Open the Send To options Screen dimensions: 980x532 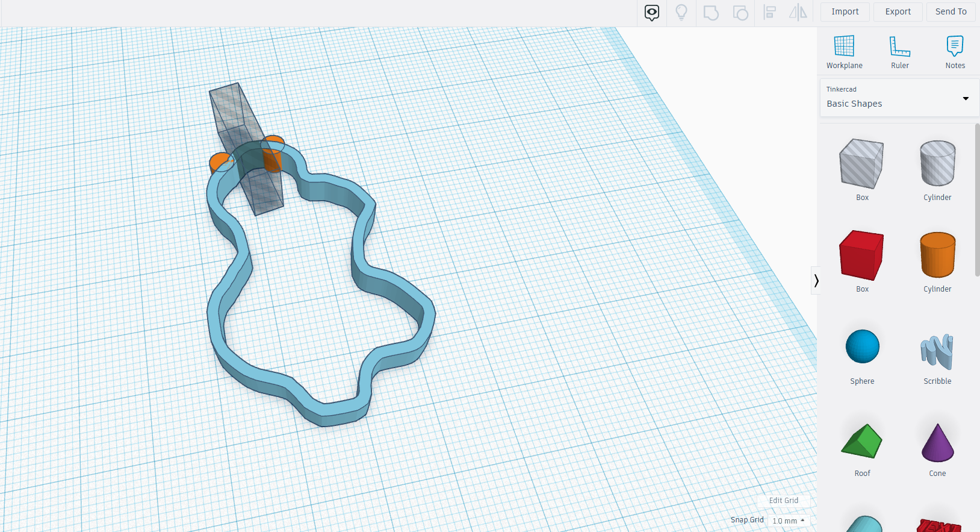coord(951,11)
